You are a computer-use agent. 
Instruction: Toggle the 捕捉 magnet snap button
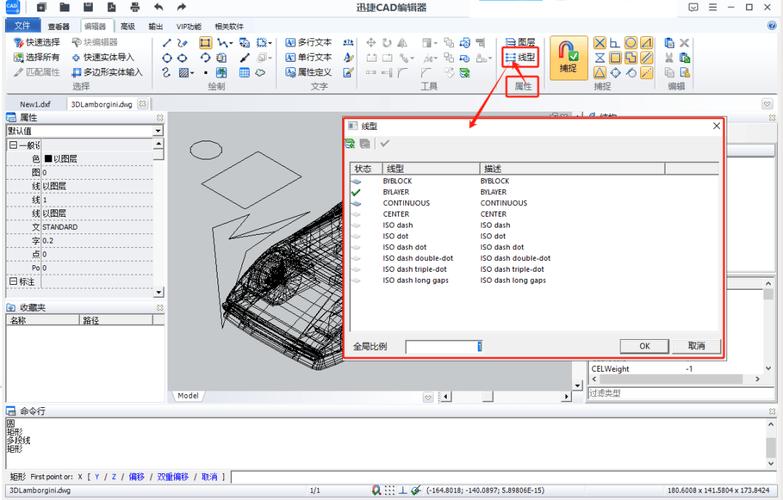point(567,57)
